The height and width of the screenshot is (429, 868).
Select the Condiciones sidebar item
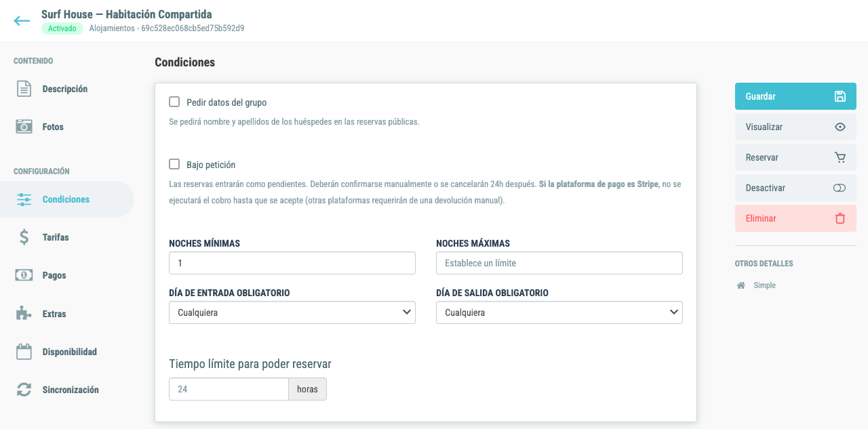(x=67, y=199)
